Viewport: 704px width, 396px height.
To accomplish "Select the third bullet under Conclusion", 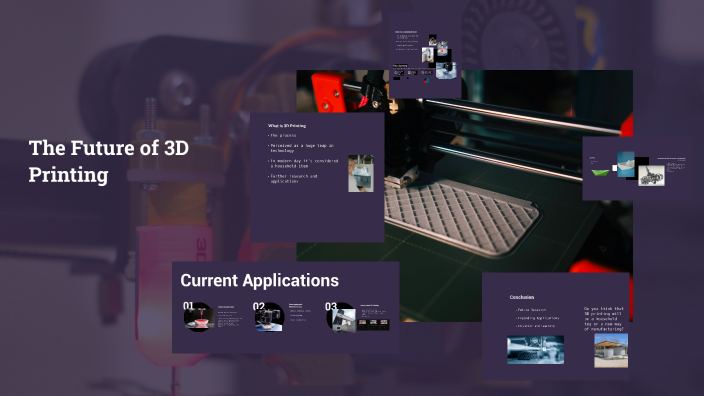I will pyautogui.click(x=535, y=326).
